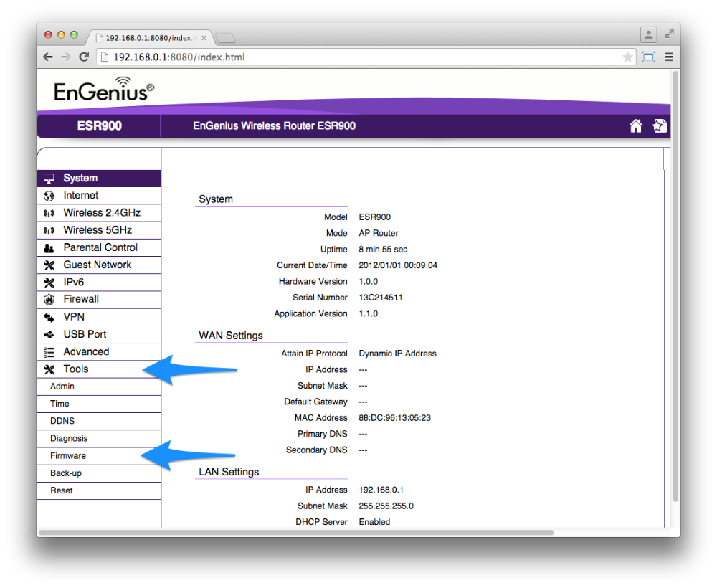Click the browser forward arrow
Viewport: 717px width, 588px height.
pyautogui.click(x=66, y=57)
